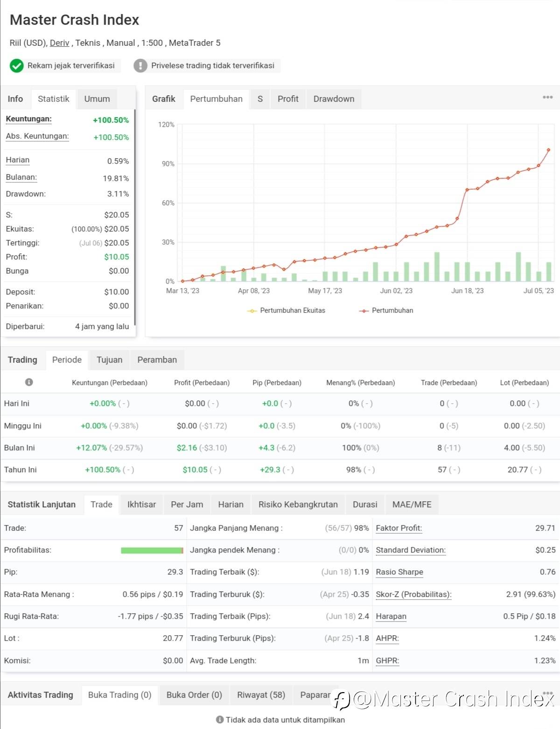The height and width of the screenshot is (729, 560).
Task: Click the Harapan link
Action: pyautogui.click(x=391, y=617)
